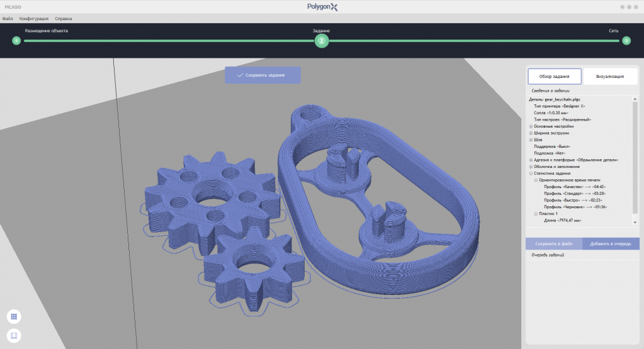Switch to the Визуализация tab
Image resolution: width=644 pixels, height=349 pixels.
609,77
